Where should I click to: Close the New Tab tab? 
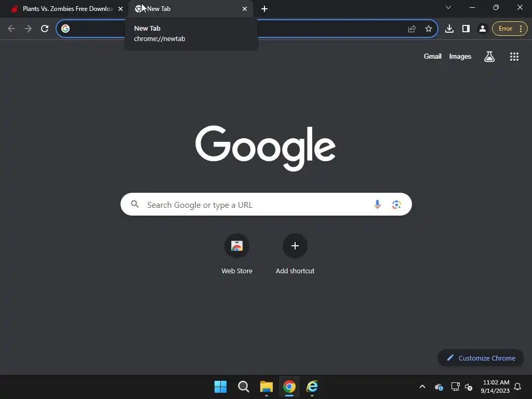[x=245, y=9]
